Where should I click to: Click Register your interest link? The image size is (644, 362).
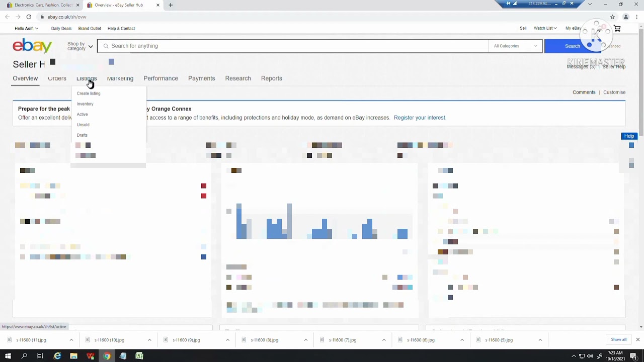(420, 118)
